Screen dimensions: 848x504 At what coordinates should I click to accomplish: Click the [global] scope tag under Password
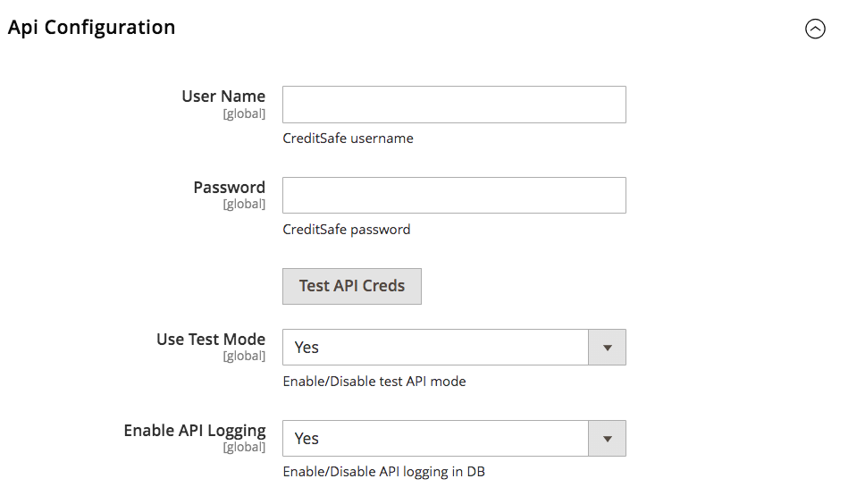(x=244, y=205)
